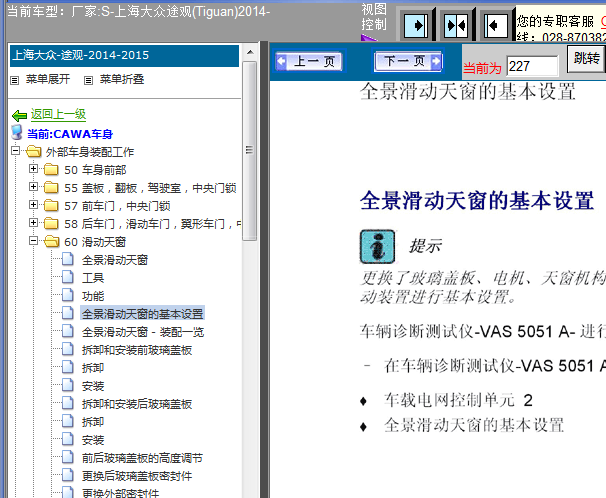
Task: Click the page number field showing 227
Action: tap(532, 66)
